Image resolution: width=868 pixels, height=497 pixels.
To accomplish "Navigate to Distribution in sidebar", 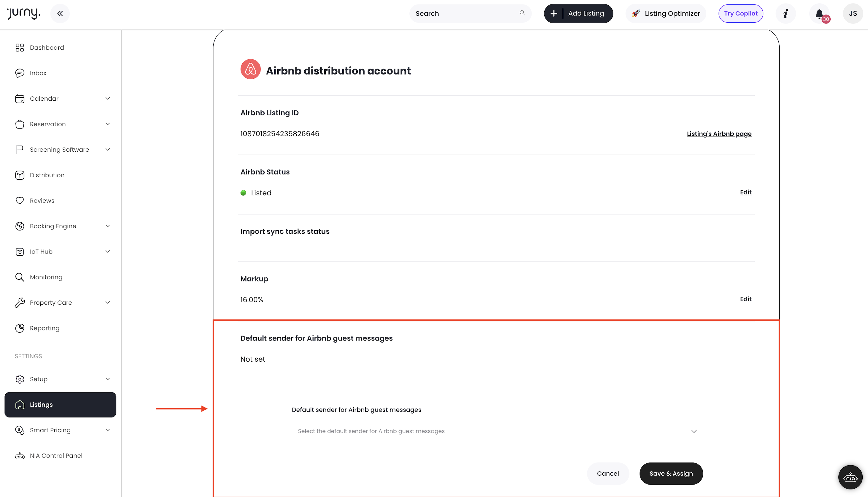I will (47, 175).
